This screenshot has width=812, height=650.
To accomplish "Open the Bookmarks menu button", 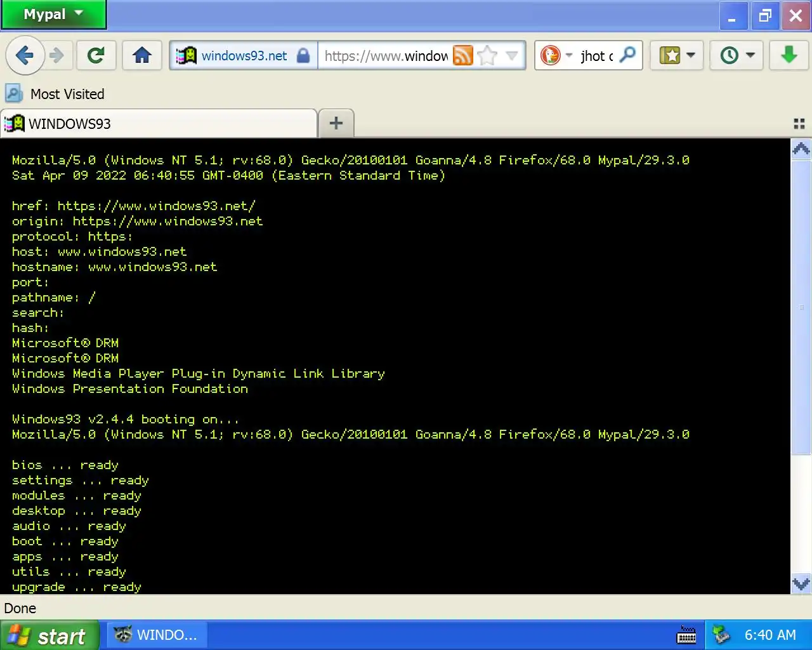I will [670, 56].
